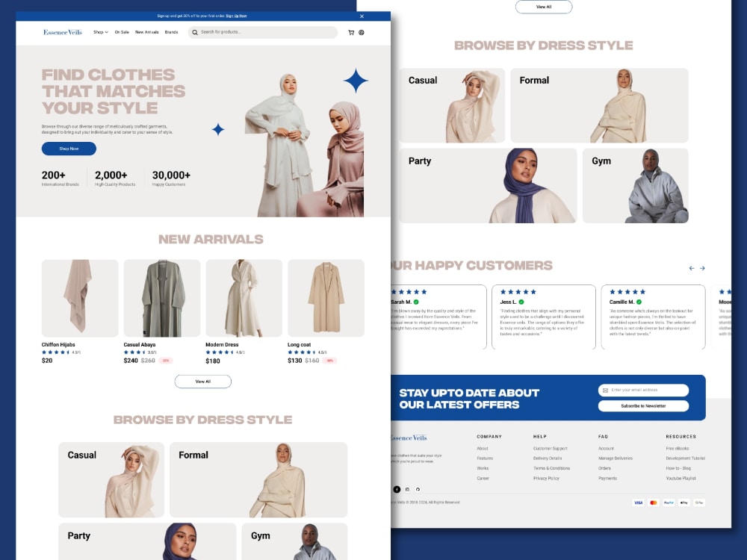Click the Privacy Policy footer link
747x560 pixels.
pyautogui.click(x=547, y=479)
